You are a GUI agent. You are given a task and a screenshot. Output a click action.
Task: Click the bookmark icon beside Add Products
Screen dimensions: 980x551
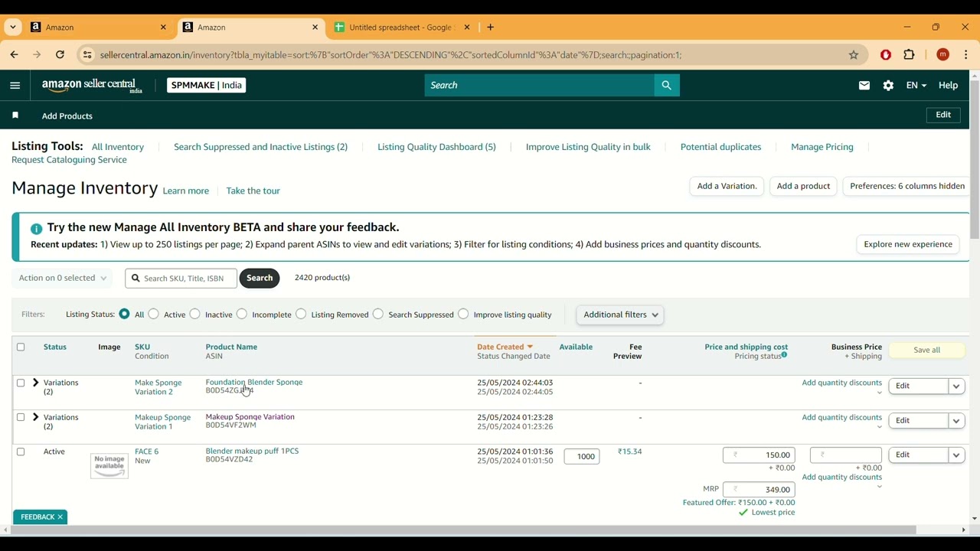coord(15,116)
